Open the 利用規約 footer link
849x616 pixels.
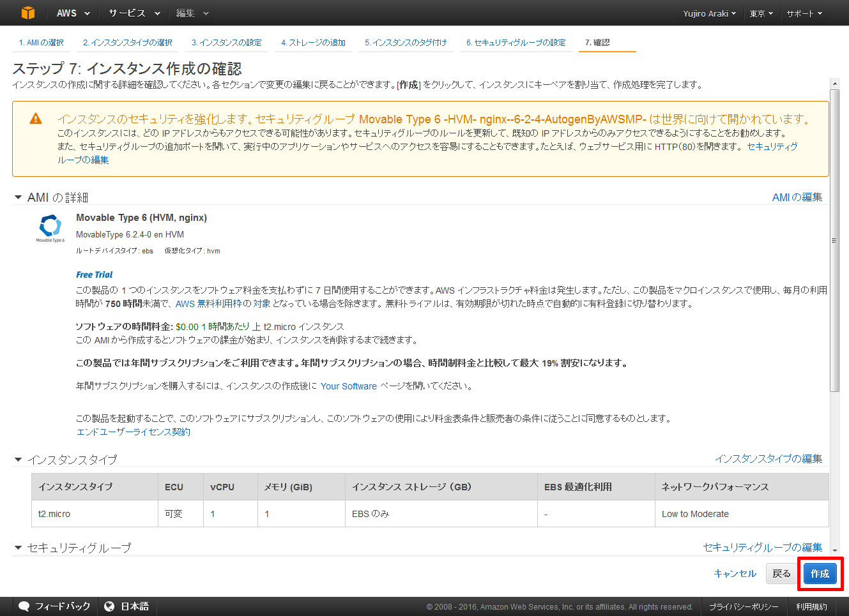[811, 607]
